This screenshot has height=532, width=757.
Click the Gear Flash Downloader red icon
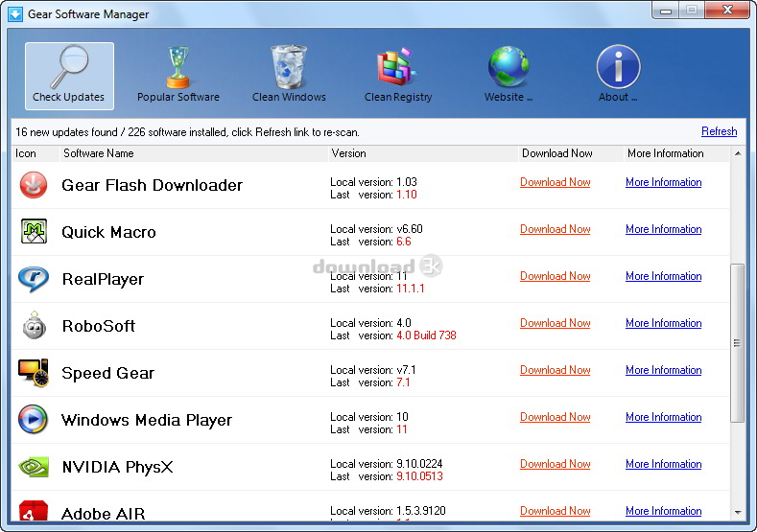click(x=34, y=185)
